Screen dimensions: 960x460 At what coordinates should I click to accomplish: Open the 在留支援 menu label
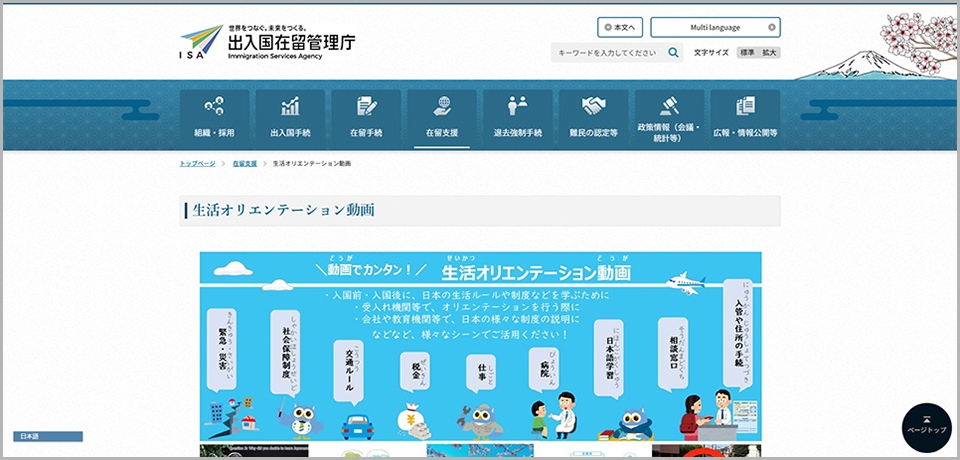[x=442, y=132]
